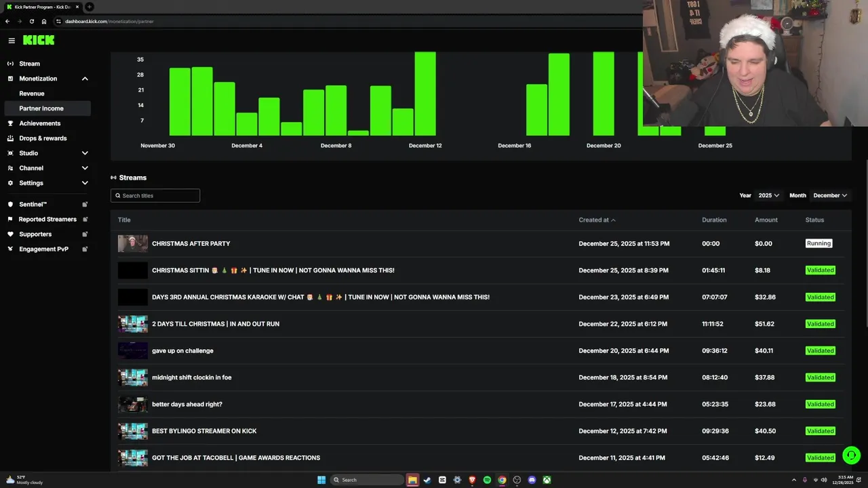Screen dimensions: 868x488
Task: Open the CHRISTMAS AFTER PARTY stream title
Action: (191, 243)
